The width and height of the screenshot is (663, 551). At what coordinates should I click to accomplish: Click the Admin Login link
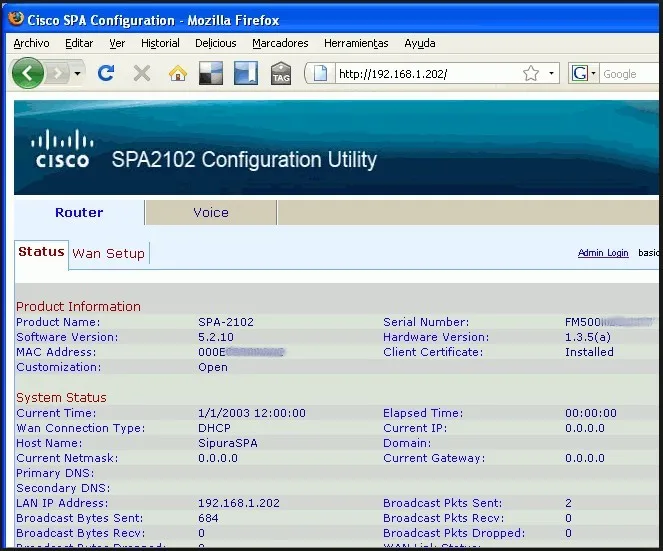[x=603, y=253]
